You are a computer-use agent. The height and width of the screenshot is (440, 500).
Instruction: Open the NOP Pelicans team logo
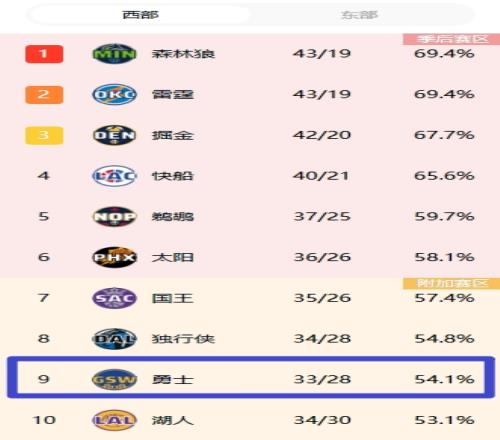pos(114,216)
